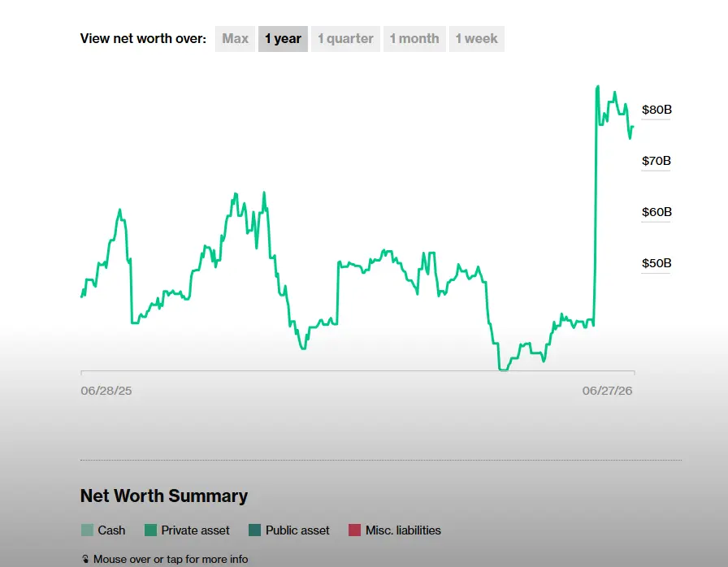Click the Misc. liabilities red swatch
The width and height of the screenshot is (728, 567).
pyautogui.click(x=355, y=530)
